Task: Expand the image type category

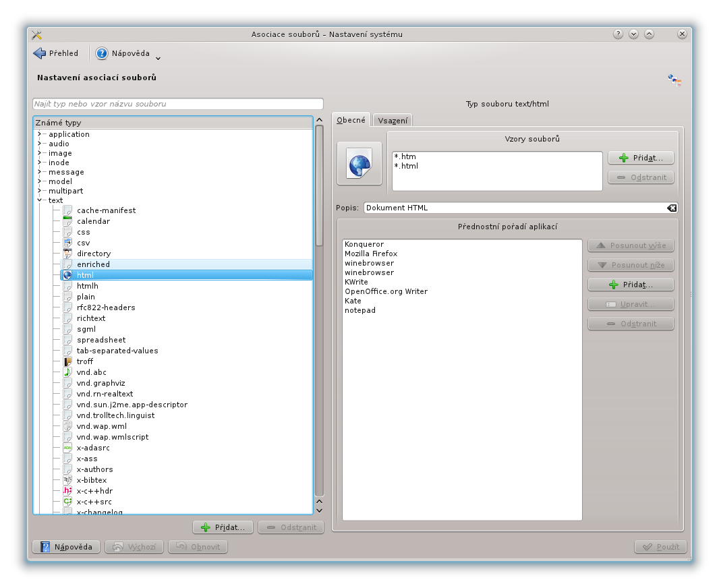Action: pyautogui.click(x=40, y=153)
